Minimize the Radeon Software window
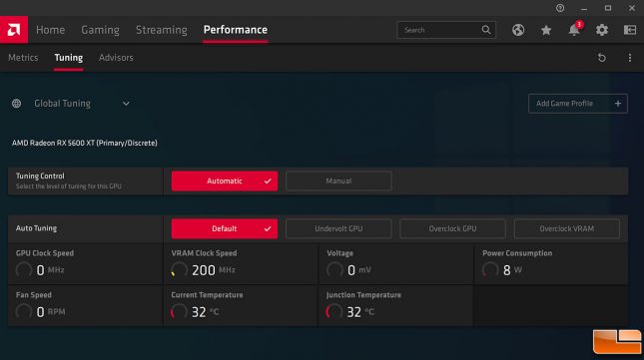Image resolution: width=644 pixels, height=360 pixels. click(x=584, y=8)
